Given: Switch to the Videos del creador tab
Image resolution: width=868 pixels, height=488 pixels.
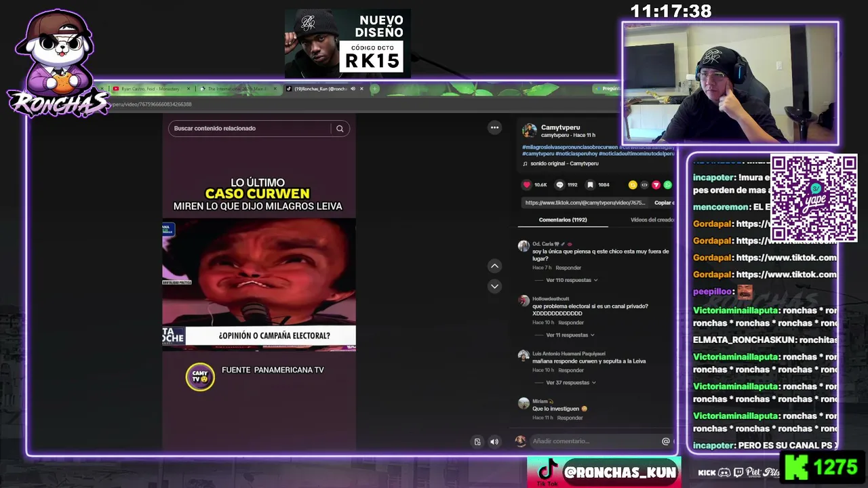Looking at the screenshot, I should click(x=652, y=220).
